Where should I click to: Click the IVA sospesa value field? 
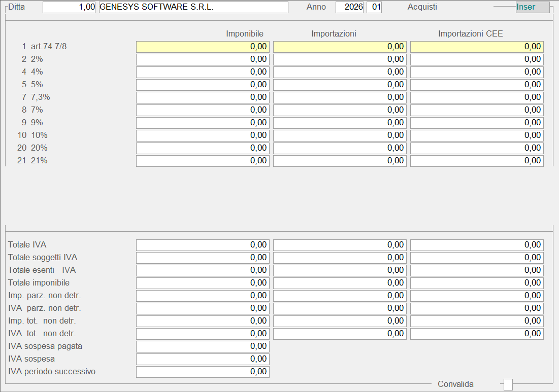[203, 359]
